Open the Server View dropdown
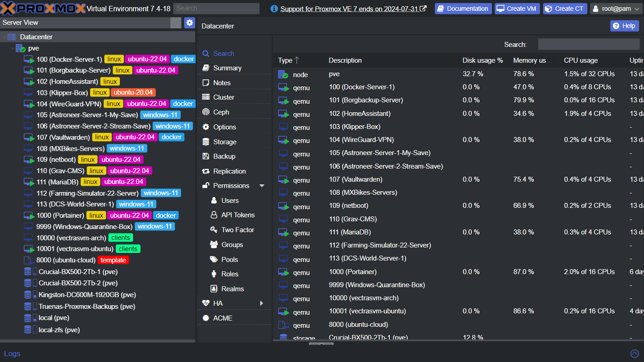The height and width of the screenshot is (362, 644). (176, 23)
